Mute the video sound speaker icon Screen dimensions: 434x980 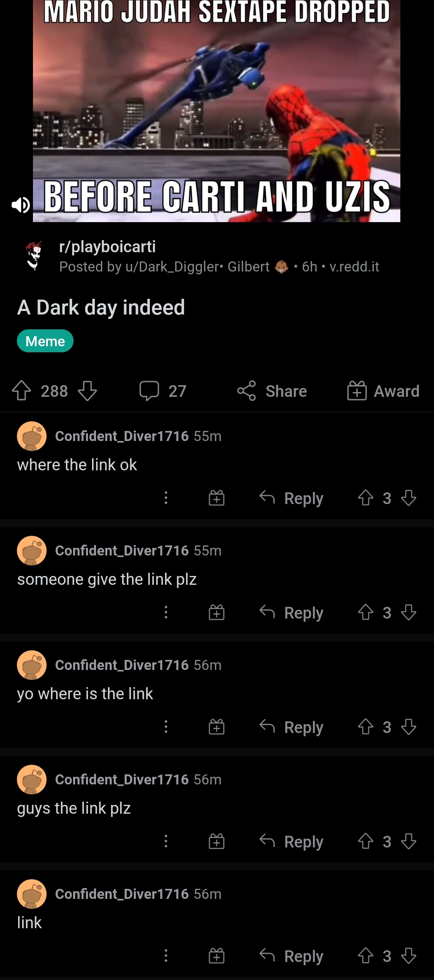(x=20, y=205)
